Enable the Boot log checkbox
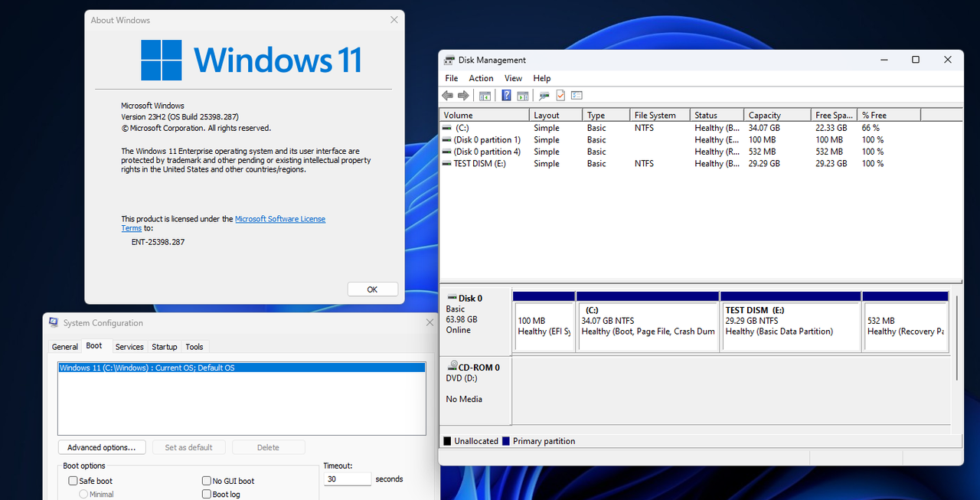 207,495
